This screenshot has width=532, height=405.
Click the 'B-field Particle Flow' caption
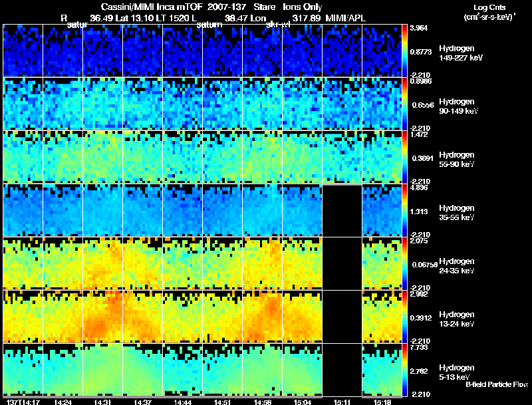[x=497, y=384]
